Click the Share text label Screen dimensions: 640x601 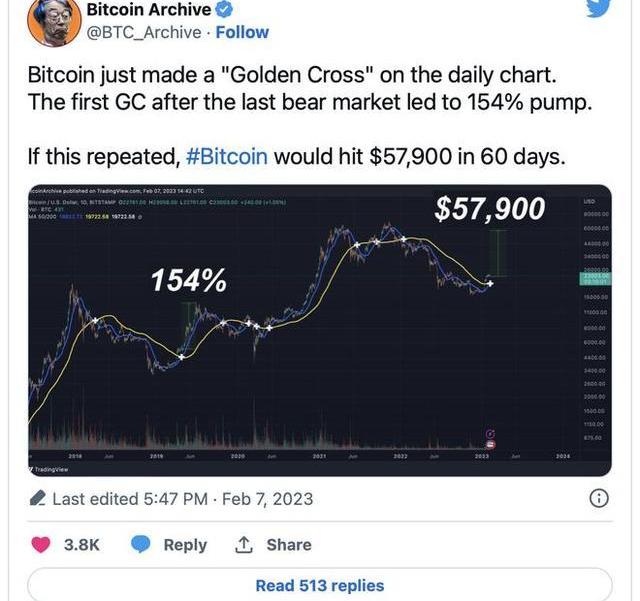[288, 545]
